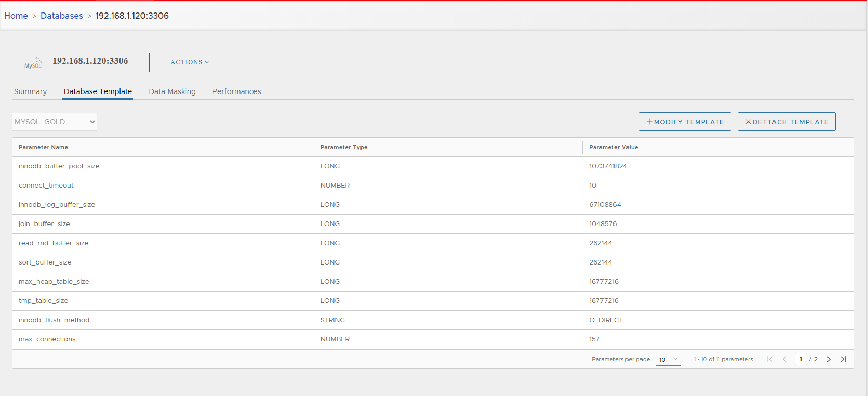The width and height of the screenshot is (868, 396).
Task: Open the Data Masking tab
Action: pos(172,91)
